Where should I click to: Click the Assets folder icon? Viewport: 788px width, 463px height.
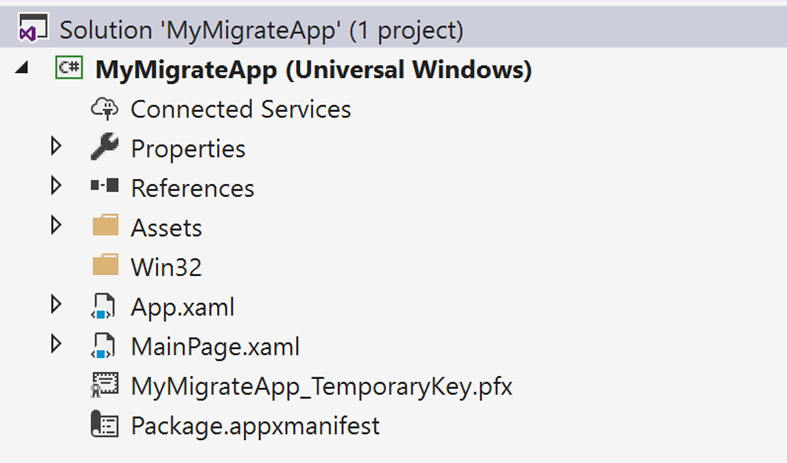click(x=105, y=227)
